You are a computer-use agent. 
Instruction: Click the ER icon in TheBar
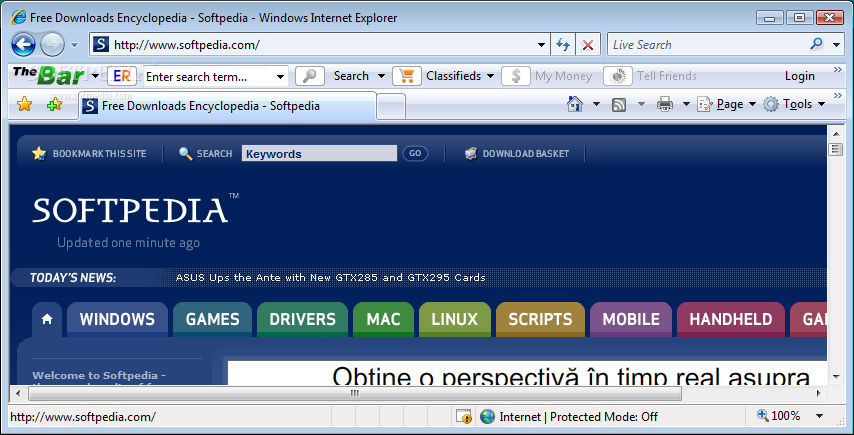click(x=122, y=76)
